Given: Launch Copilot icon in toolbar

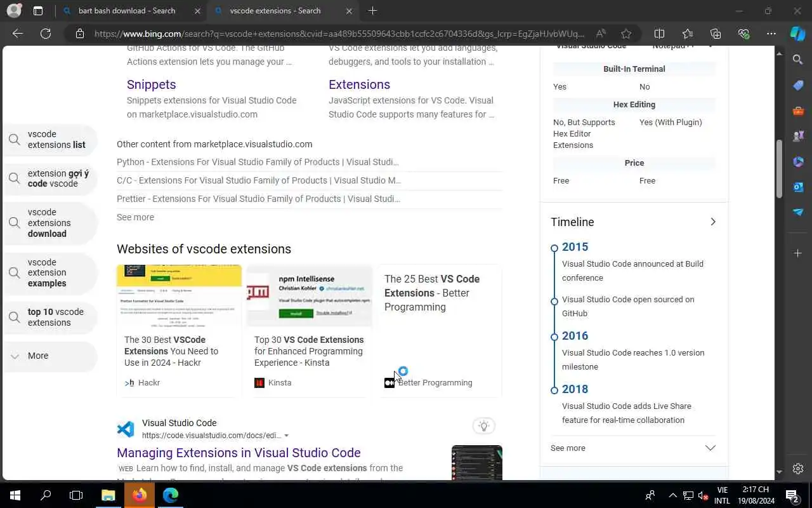Looking at the screenshot, I should click(798, 34).
